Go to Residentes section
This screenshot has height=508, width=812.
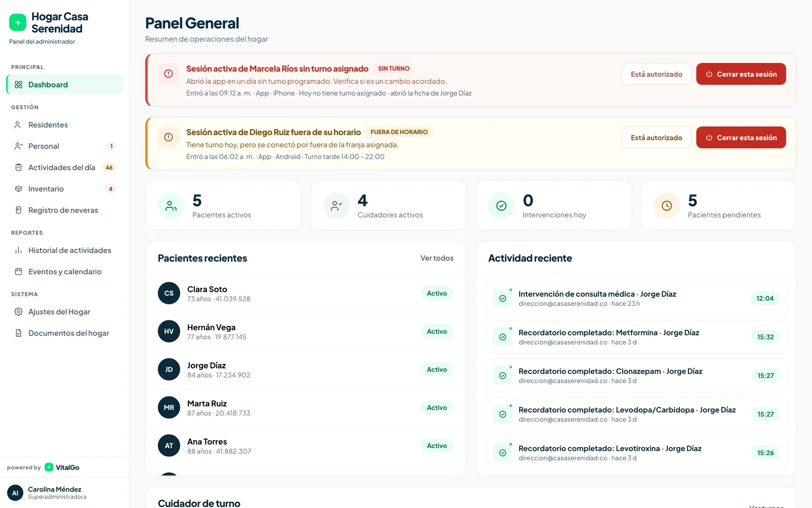coord(64,124)
